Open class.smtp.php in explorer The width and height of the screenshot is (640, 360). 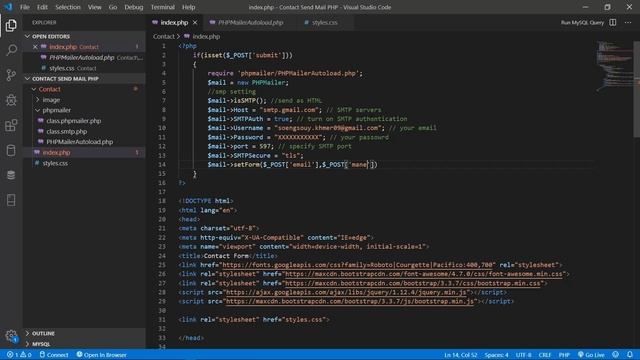point(67,131)
